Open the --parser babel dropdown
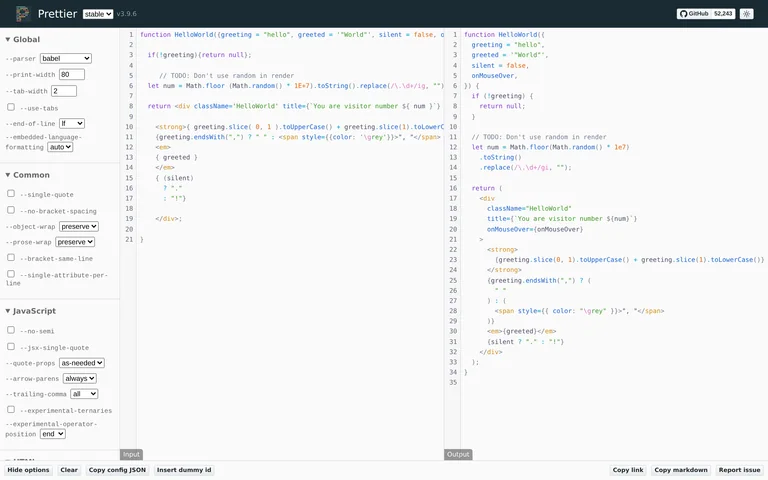This screenshot has height=480, width=768. 66,58
